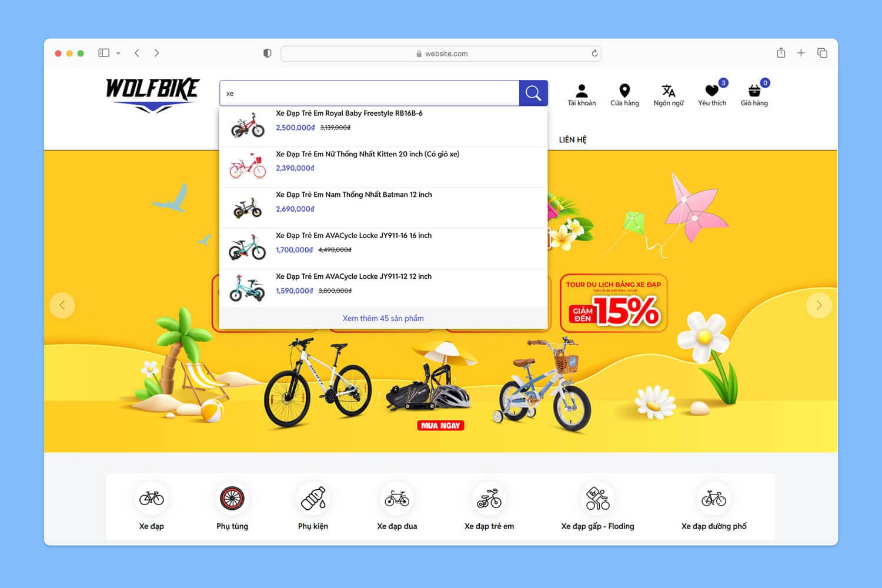Open the Giỏ hàng shopping basket
This screenshot has width=882, height=588.
click(x=754, y=94)
